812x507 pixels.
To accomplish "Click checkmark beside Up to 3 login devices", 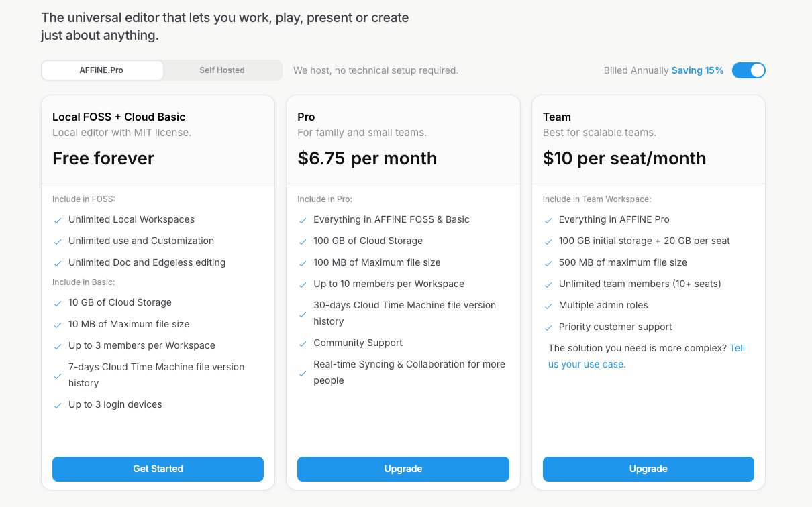I will 58,405.
